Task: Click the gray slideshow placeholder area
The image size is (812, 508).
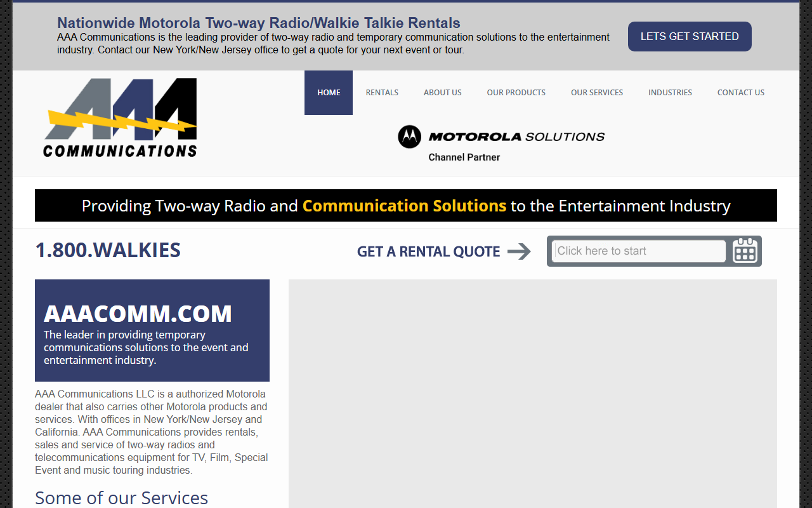Action: (533, 394)
